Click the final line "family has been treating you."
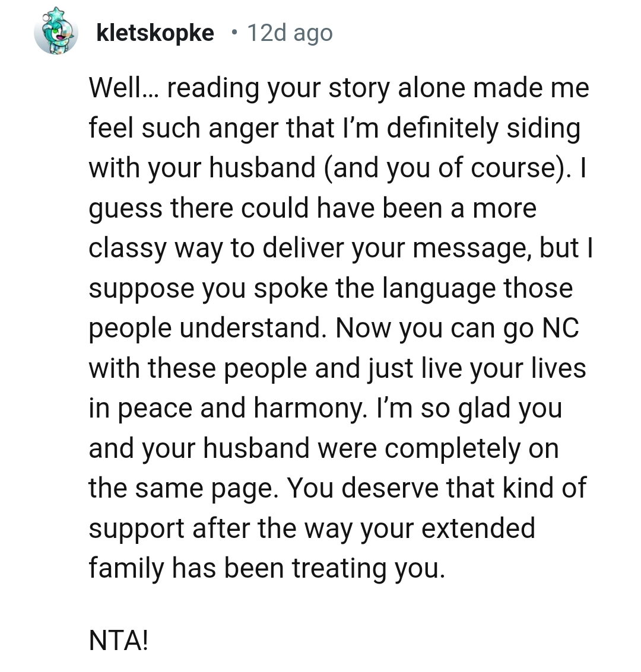The width and height of the screenshot is (641, 672). (x=267, y=569)
